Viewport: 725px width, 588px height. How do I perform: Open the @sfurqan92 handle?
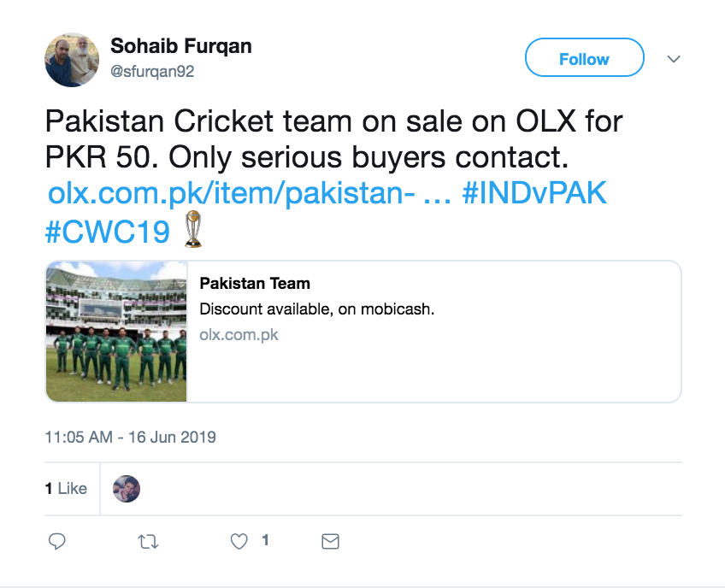(152, 72)
